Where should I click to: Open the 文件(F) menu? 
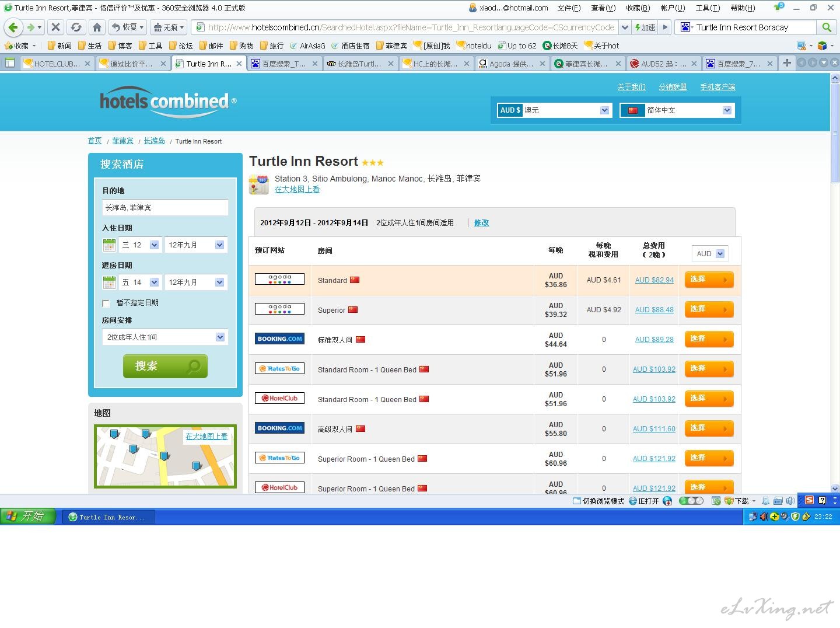tap(569, 8)
